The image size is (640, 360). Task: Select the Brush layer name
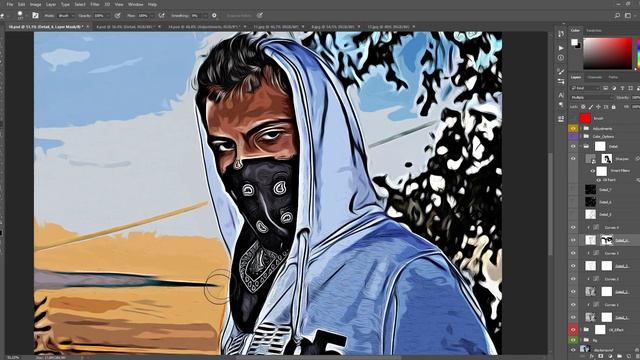pos(598,118)
